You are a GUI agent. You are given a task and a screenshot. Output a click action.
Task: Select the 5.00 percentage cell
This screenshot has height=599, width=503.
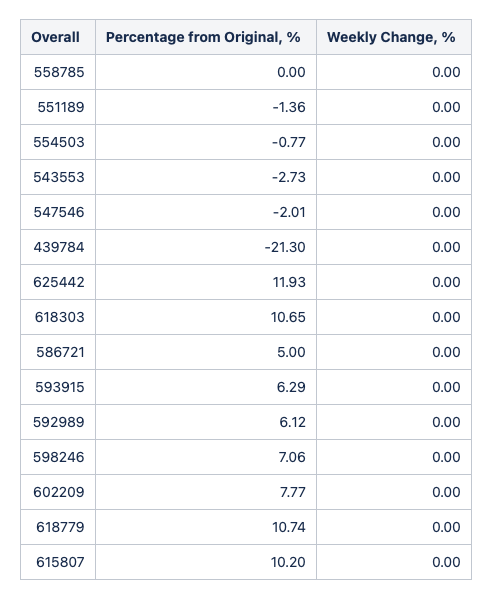(x=206, y=352)
